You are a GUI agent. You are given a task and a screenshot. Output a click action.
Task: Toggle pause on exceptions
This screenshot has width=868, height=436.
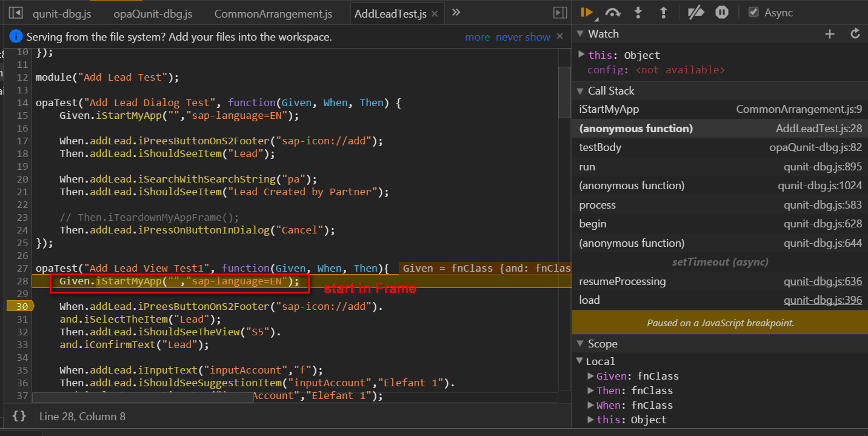(x=721, y=13)
